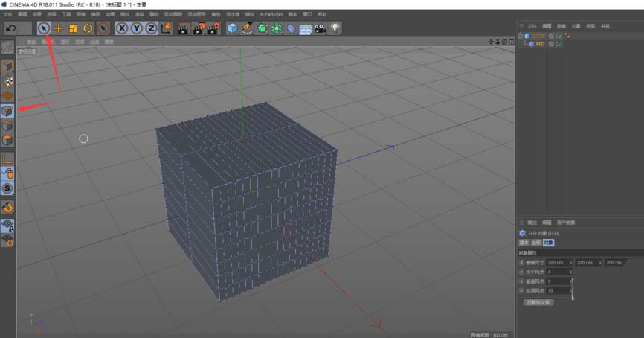The width and height of the screenshot is (644, 338).
Task: Select the FFD object in Object Manager
Action: pos(540,44)
